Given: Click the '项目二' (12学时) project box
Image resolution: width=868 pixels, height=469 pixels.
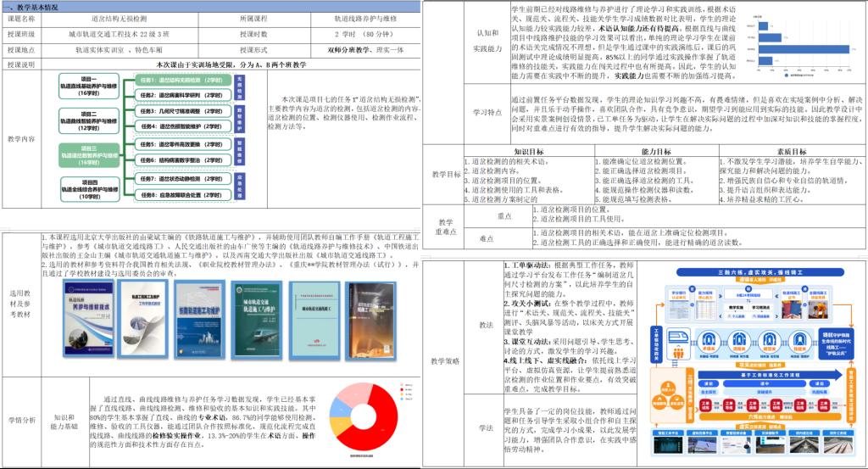Looking at the screenshot, I should (x=89, y=120).
